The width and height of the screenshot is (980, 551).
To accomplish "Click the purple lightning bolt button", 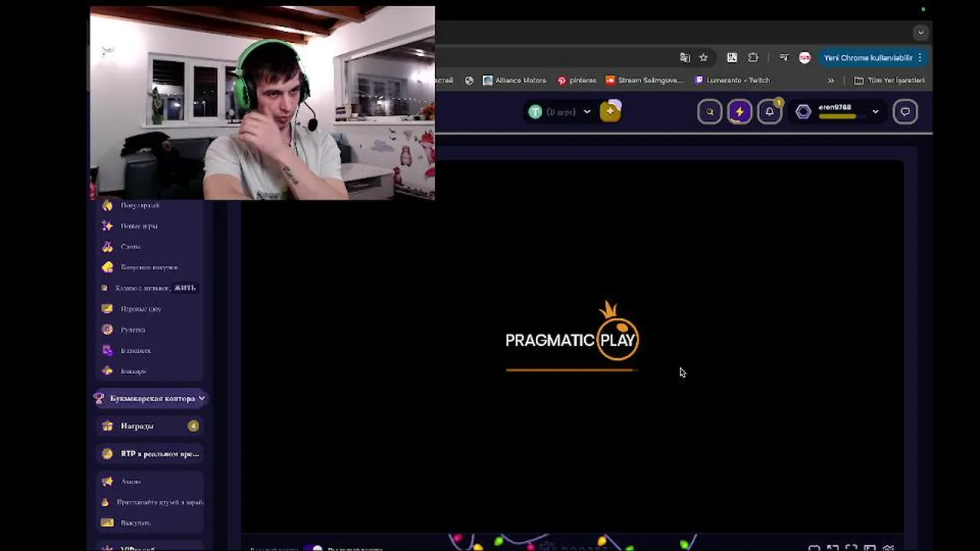I will 740,112.
